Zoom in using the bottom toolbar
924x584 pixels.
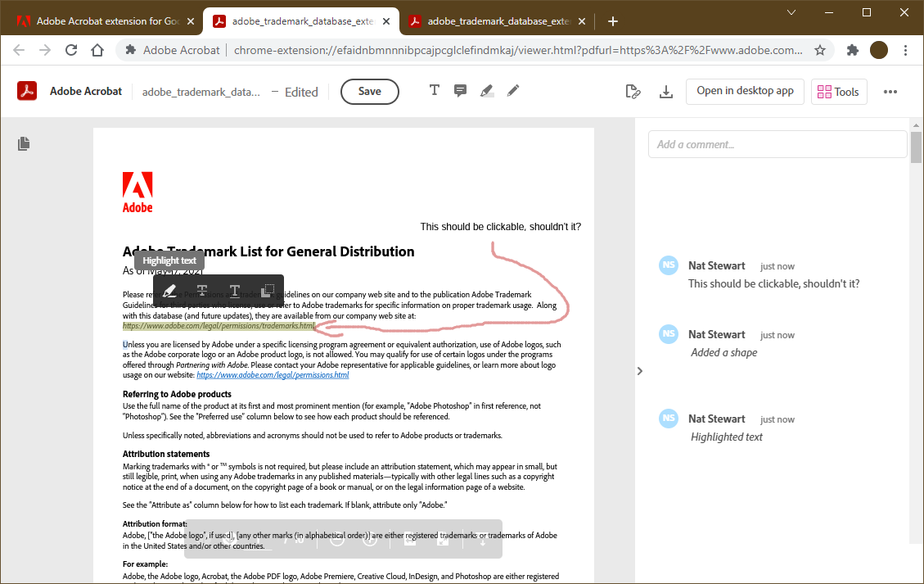coord(370,538)
